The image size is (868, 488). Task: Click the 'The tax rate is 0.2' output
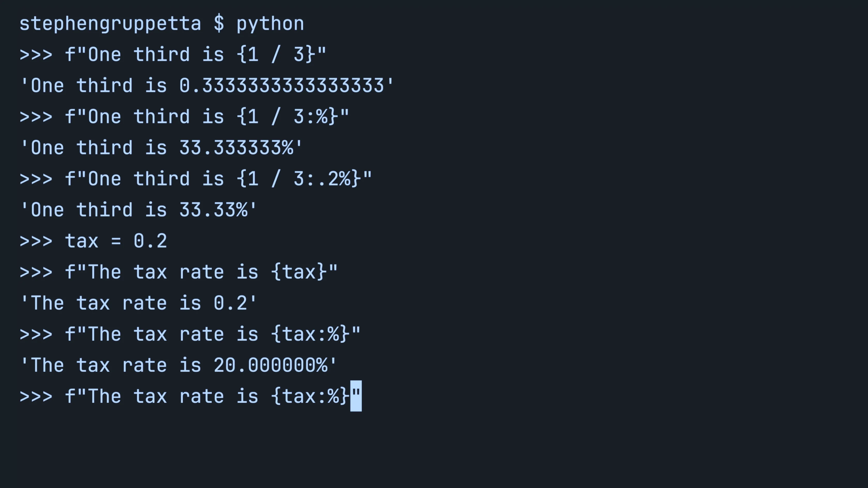point(138,303)
